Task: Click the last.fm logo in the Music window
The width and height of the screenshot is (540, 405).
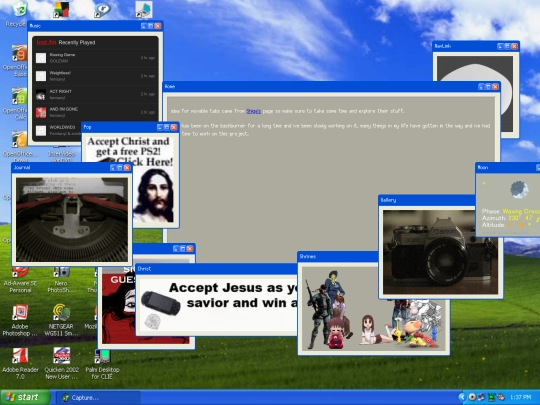Action: pyautogui.click(x=46, y=42)
